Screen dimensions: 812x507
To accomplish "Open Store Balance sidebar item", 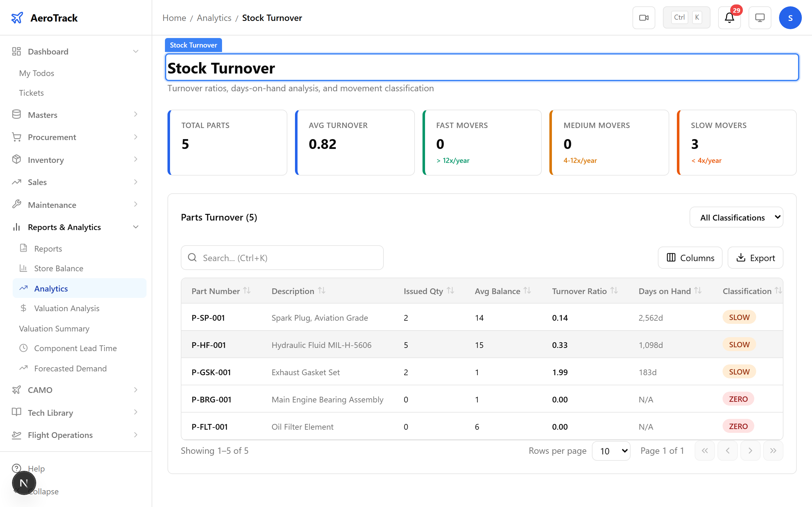I will click(x=58, y=268).
